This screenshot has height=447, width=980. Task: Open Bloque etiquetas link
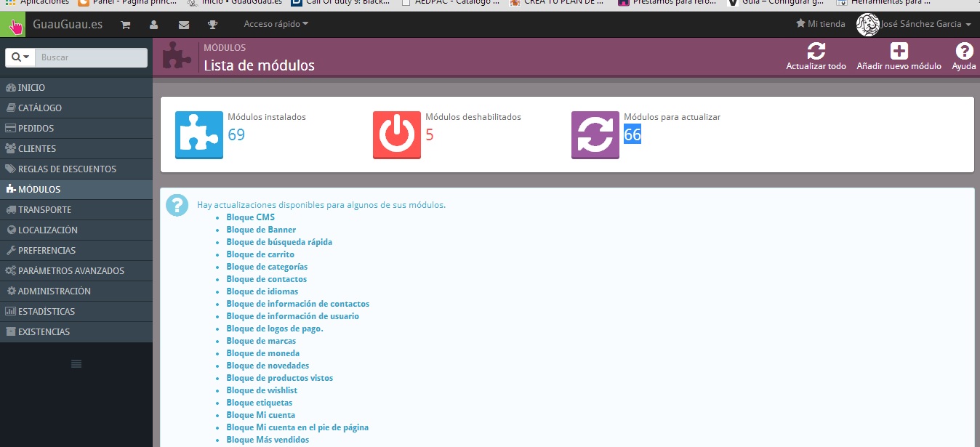[x=259, y=403]
